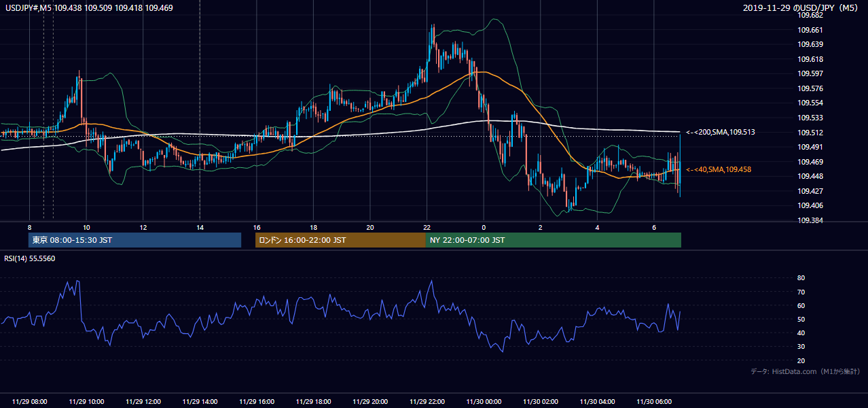The image size is (868, 408).
Task: Click the hour 4 tick under the price chart
Action: [597, 227]
